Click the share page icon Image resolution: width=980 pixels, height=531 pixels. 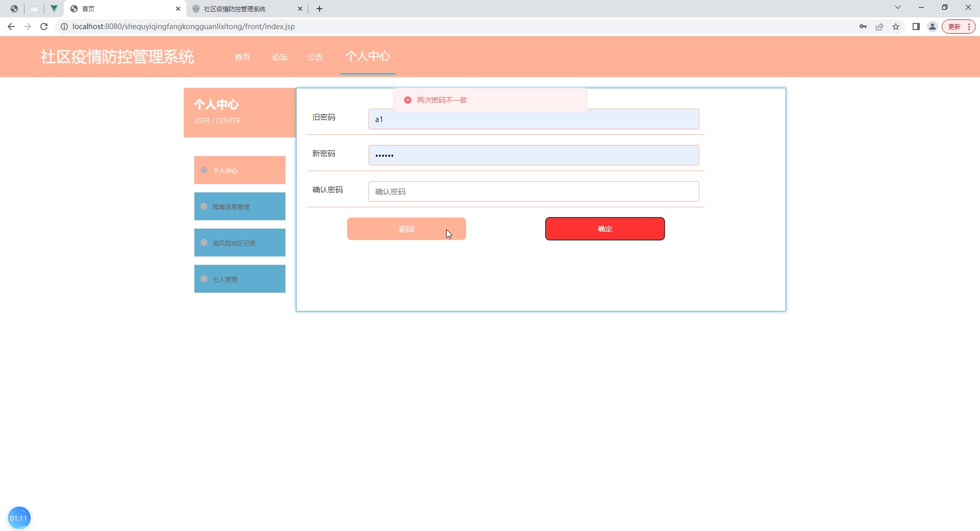[879, 27]
